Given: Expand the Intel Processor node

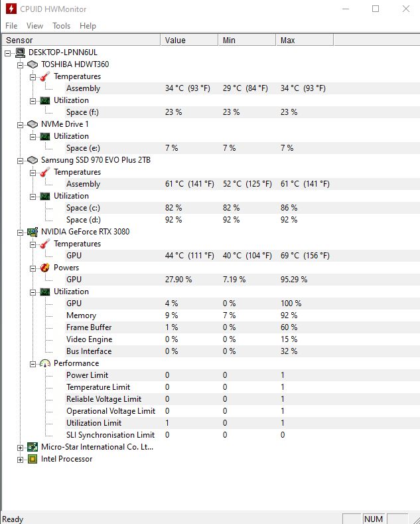Looking at the screenshot, I should [x=21, y=460].
